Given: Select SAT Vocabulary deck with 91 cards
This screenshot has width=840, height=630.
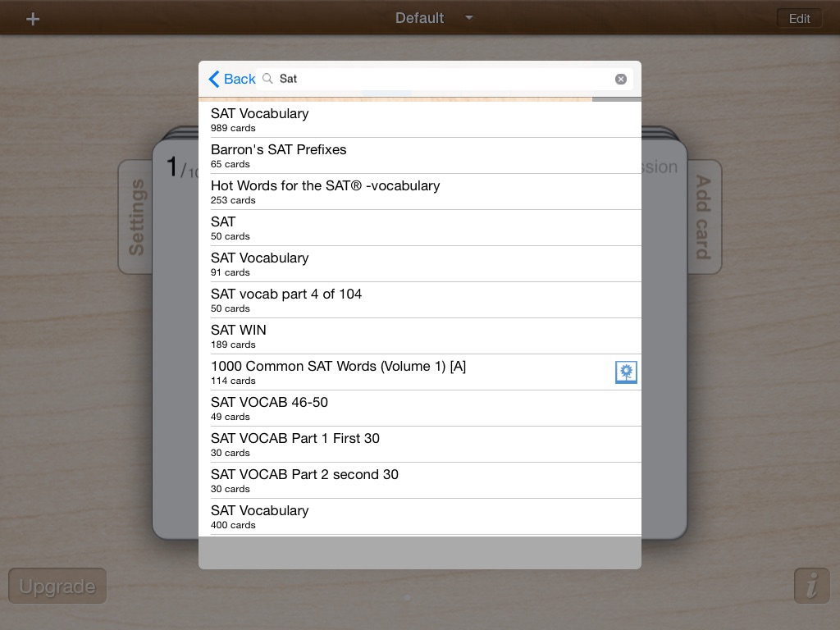Looking at the screenshot, I should click(x=419, y=264).
